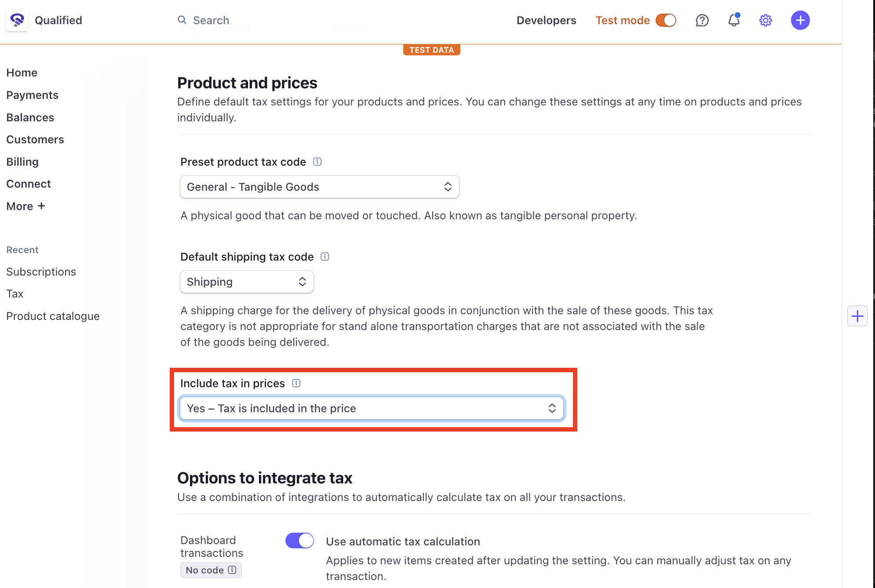The width and height of the screenshot is (875, 588).
Task: Disable Test mode toggle
Action: coord(666,20)
